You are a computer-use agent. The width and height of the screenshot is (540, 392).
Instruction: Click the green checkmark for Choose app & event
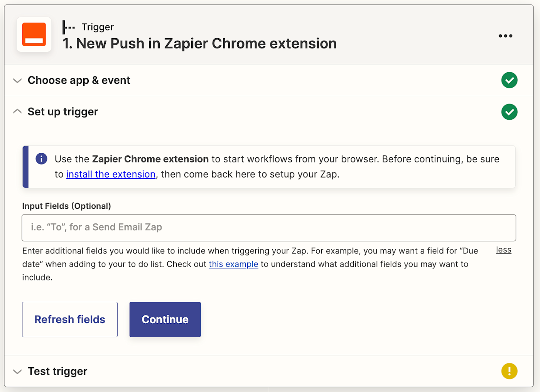click(509, 80)
